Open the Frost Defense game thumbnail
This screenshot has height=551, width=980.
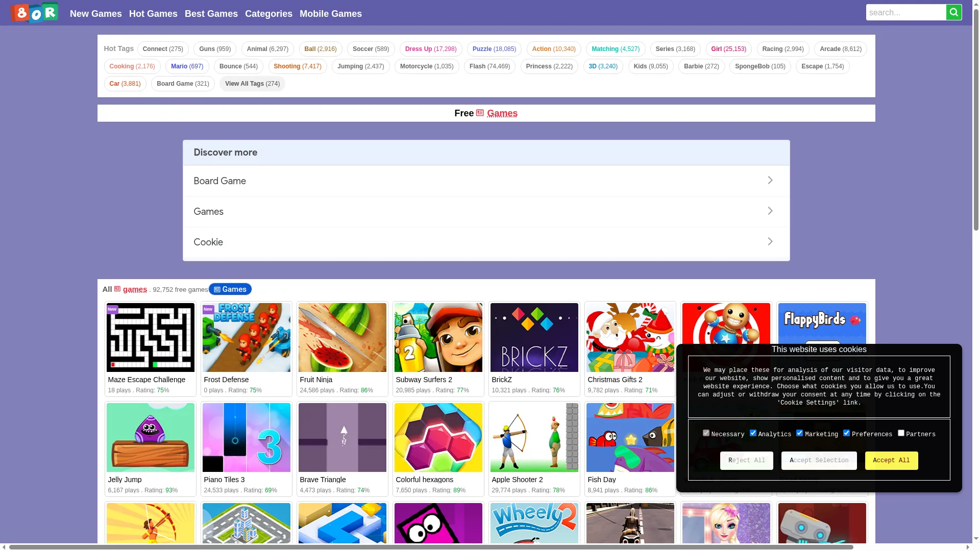(x=246, y=337)
